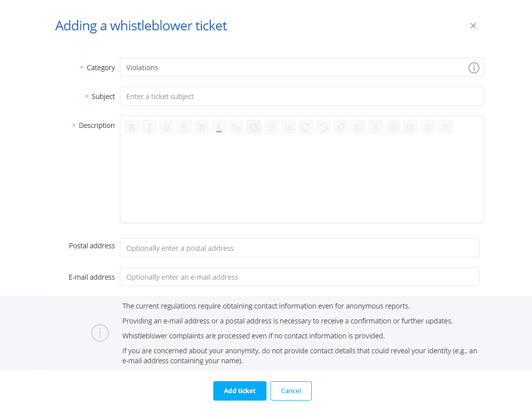Align description text to center
The width and height of the screenshot is (532, 419).
(375, 127)
